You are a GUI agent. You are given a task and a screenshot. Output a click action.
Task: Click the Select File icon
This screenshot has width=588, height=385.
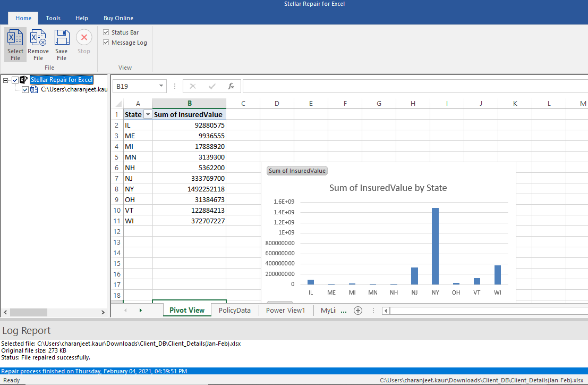[x=15, y=38]
